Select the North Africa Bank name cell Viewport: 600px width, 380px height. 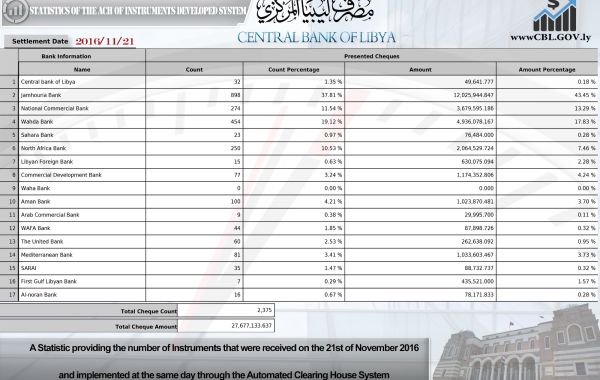point(82,148)
